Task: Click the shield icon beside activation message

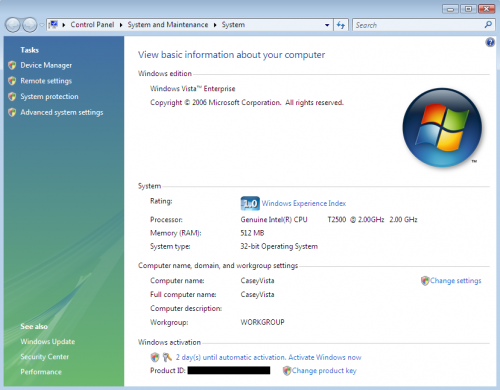Action: [x=155, y=357]
